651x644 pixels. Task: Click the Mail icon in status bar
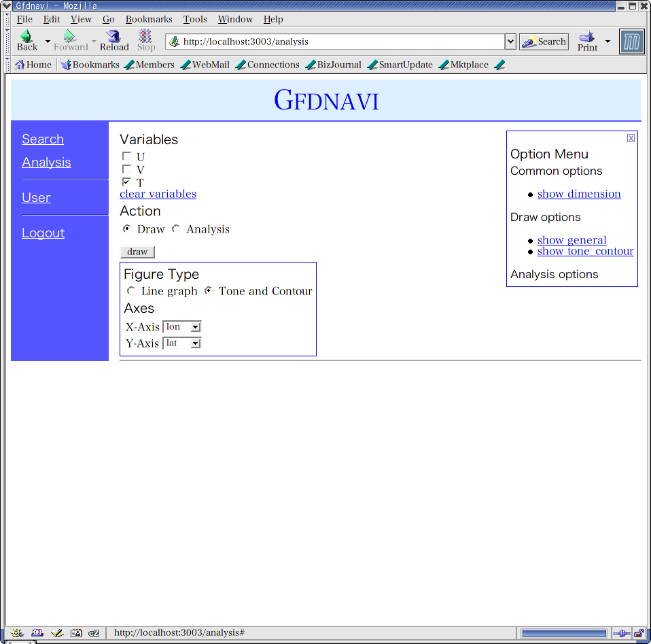pos(37,633)
